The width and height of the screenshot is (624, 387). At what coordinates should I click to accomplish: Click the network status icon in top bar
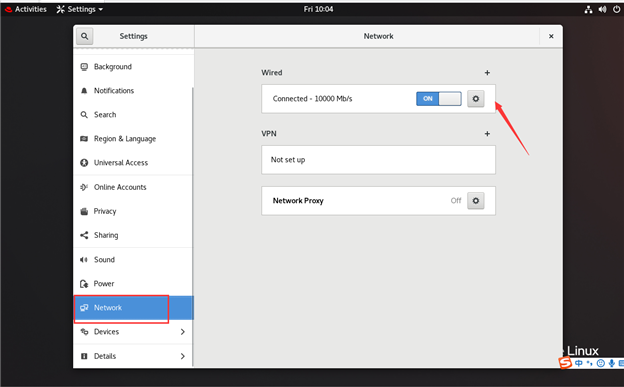point(588,9)
